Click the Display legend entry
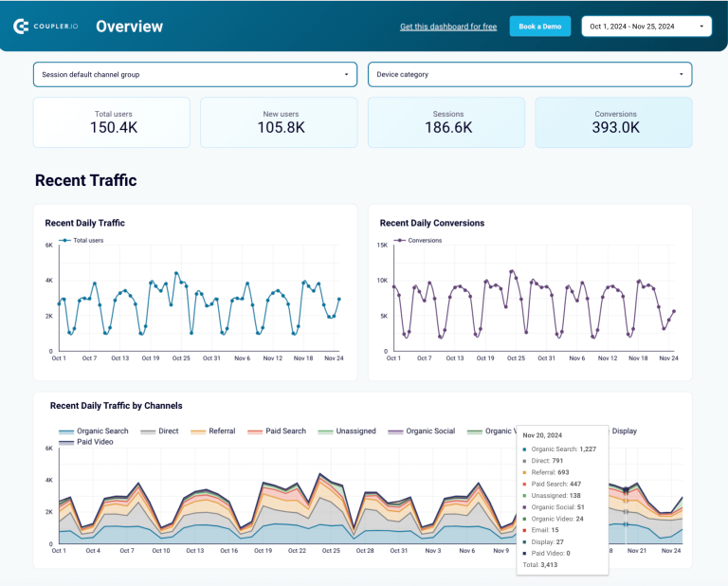The image size is (728, 586). (624, 431)
